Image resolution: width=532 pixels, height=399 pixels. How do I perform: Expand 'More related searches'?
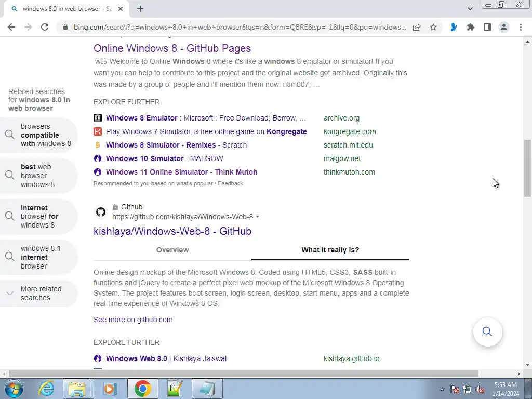point(38,294)
